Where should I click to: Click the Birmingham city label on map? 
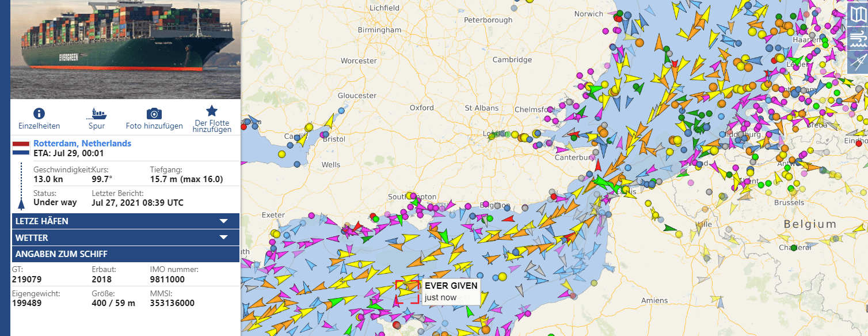point(379,30)
